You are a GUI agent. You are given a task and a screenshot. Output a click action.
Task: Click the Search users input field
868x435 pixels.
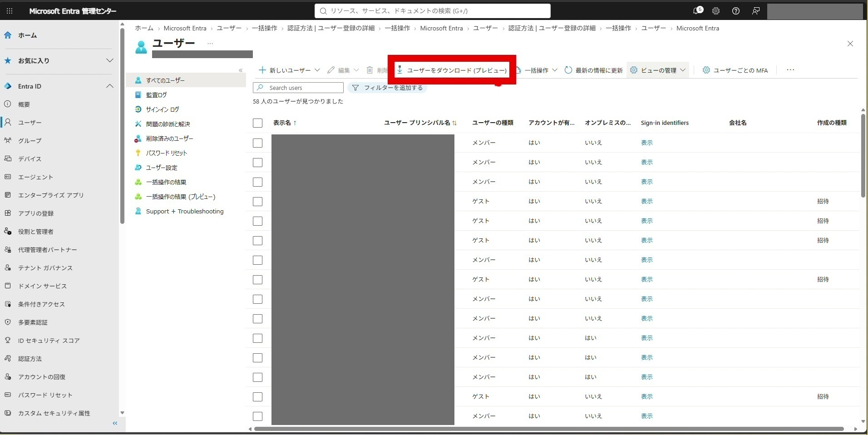[298, 88]
